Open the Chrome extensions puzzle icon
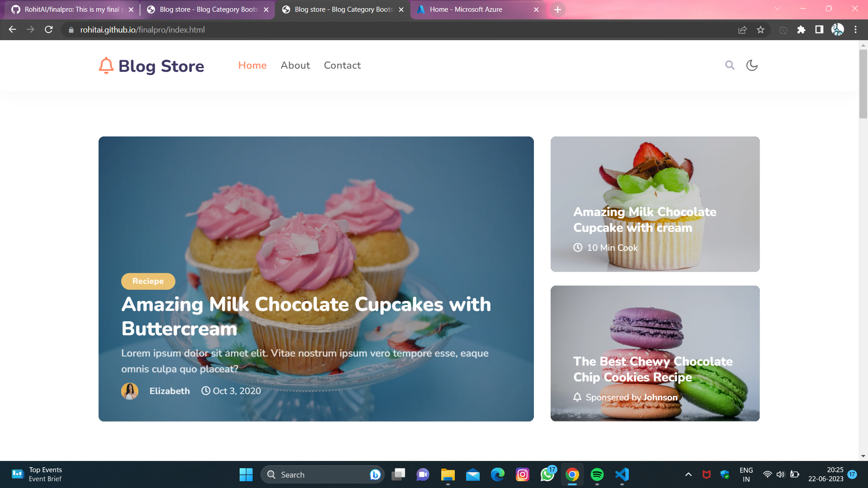 click(x=801, y=30)
